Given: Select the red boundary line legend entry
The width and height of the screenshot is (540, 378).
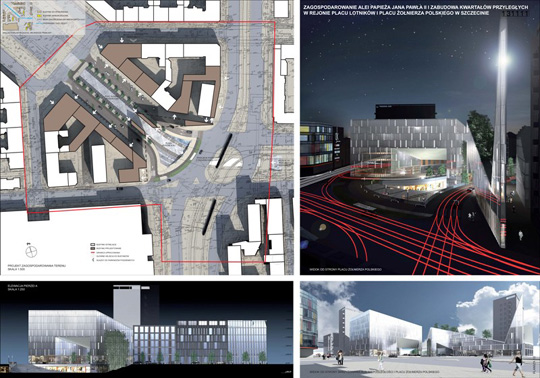Looking at the screenshot, I should [x=105, y=252].
